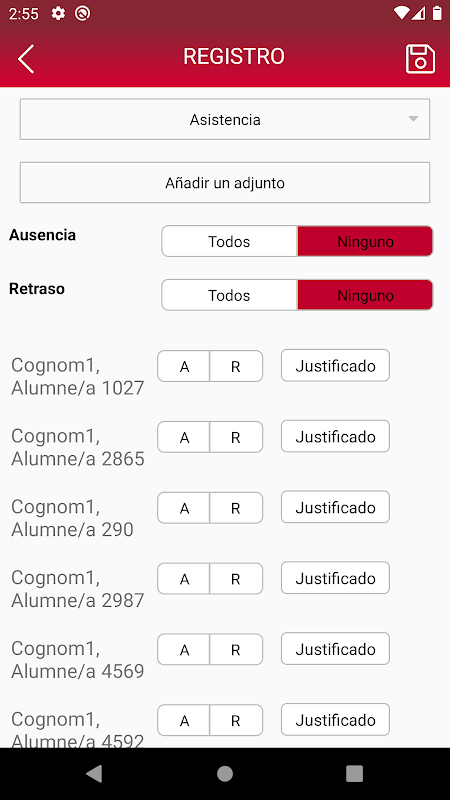Screen dimensions: 450x800
Task: Tap Android recent apps square
Action: point(354,773)
